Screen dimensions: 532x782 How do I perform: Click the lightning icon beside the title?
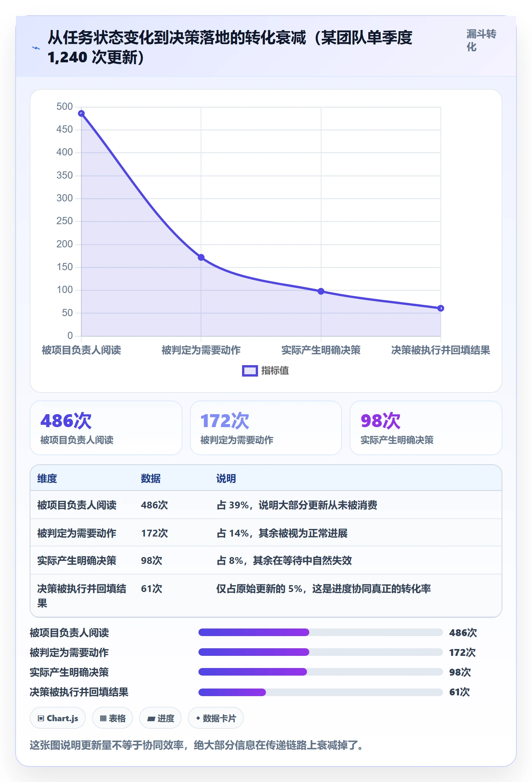36,48
